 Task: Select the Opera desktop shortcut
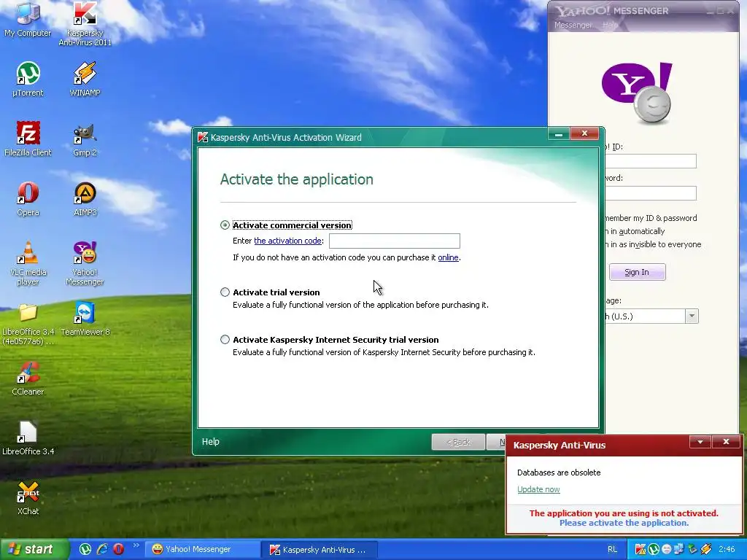point(28,199)
